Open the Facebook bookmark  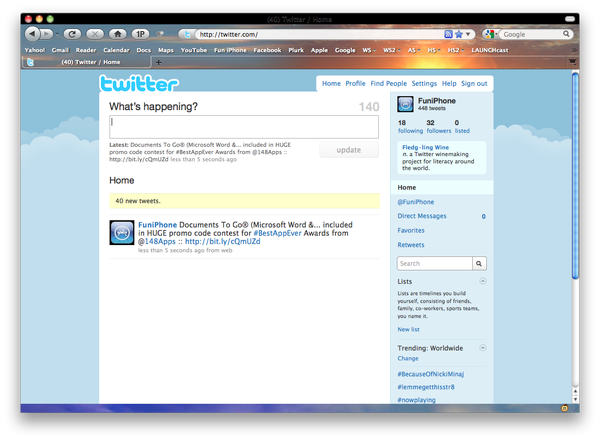point(267,50)
